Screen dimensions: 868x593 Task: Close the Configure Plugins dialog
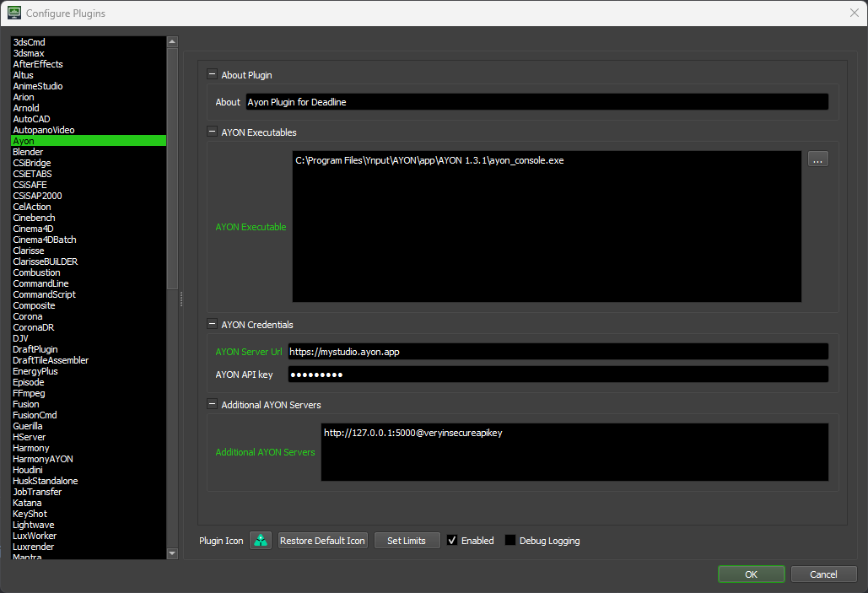click(855, 13)
